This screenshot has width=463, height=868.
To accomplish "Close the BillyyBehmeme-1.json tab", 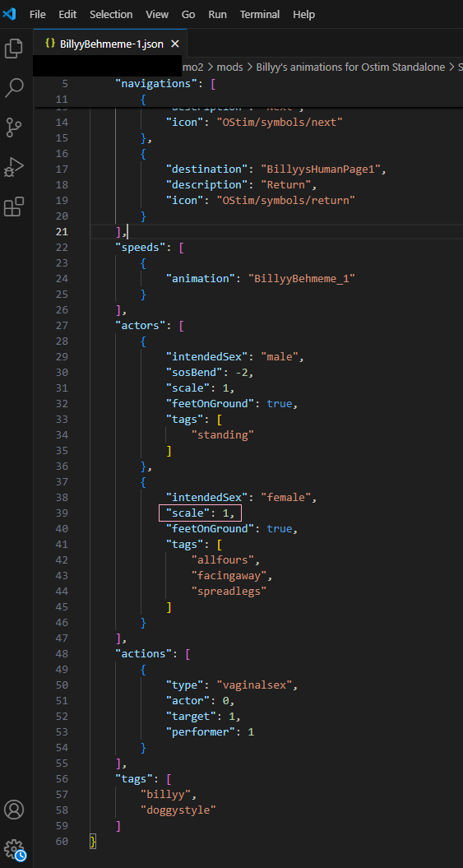I will (175, 44).
